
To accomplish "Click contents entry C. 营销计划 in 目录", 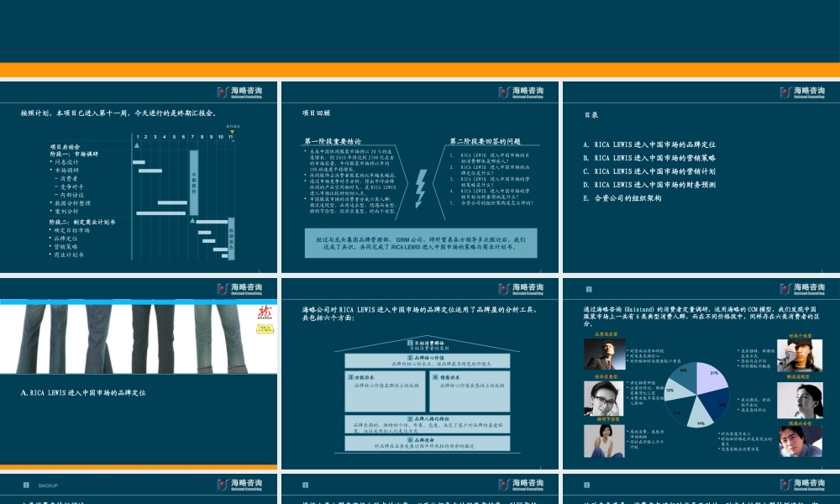I will pyautogui.click(x=649, y=171).
